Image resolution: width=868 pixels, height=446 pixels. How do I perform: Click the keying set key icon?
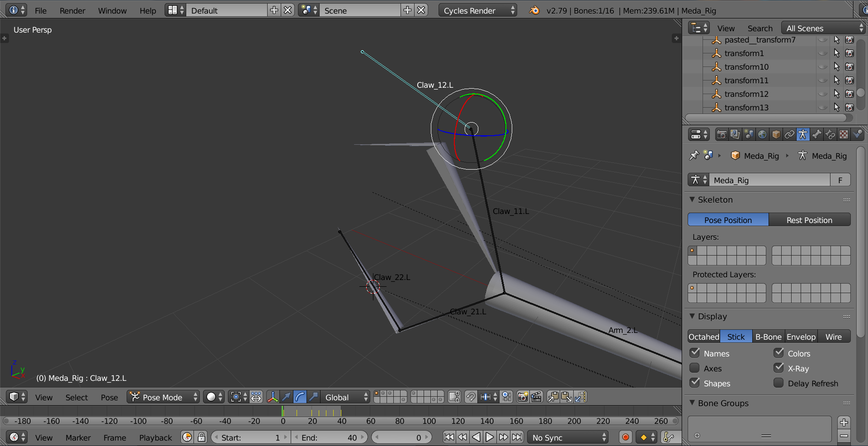click(668, 437)
